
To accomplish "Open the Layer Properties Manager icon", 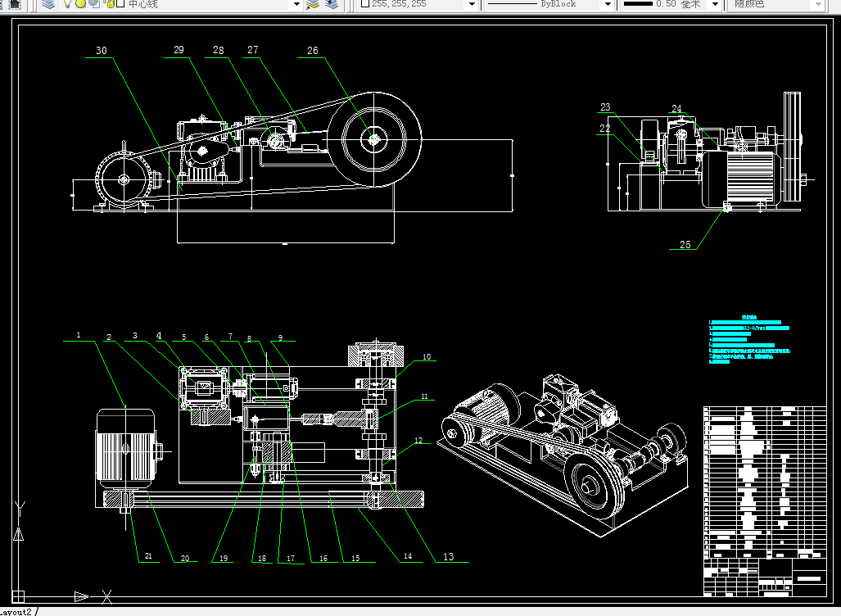I will click(x=48, y=4).
